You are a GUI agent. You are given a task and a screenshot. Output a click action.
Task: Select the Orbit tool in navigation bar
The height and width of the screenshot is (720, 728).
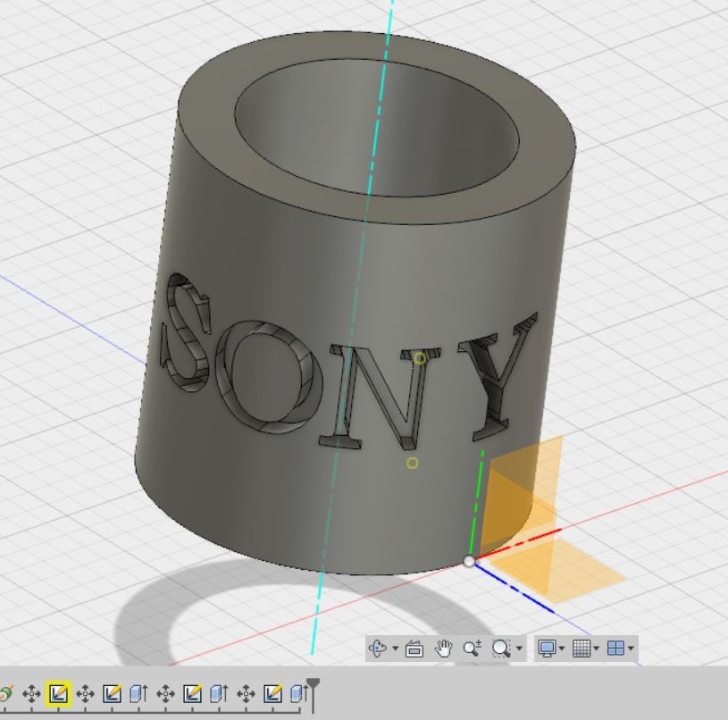click(x=378, y=648)
